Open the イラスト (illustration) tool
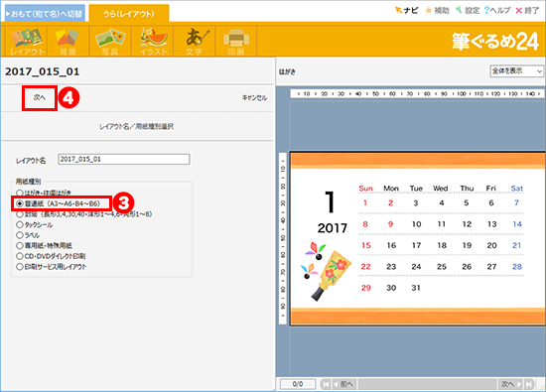 152,41
